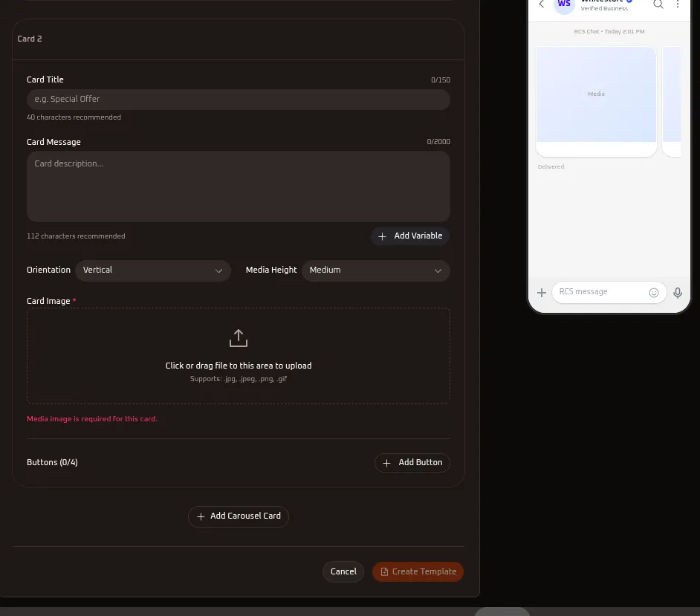Click the WS avatar in phone preview
This screenshot has width=700, height=616.
click(x=564, y=4)
